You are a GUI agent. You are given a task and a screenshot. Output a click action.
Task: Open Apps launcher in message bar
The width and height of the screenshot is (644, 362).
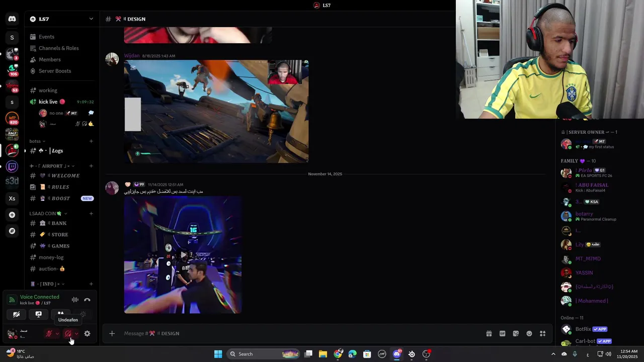point(543,333)
